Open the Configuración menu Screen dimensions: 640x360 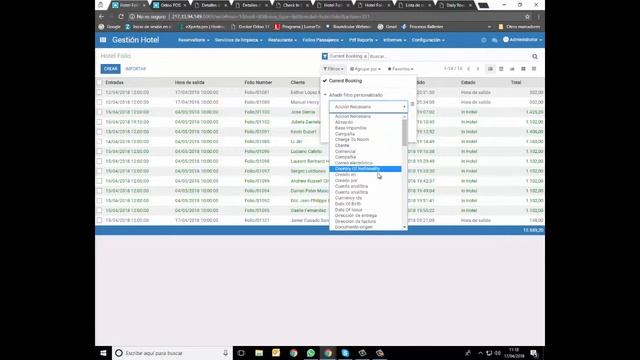click(428, 40)
